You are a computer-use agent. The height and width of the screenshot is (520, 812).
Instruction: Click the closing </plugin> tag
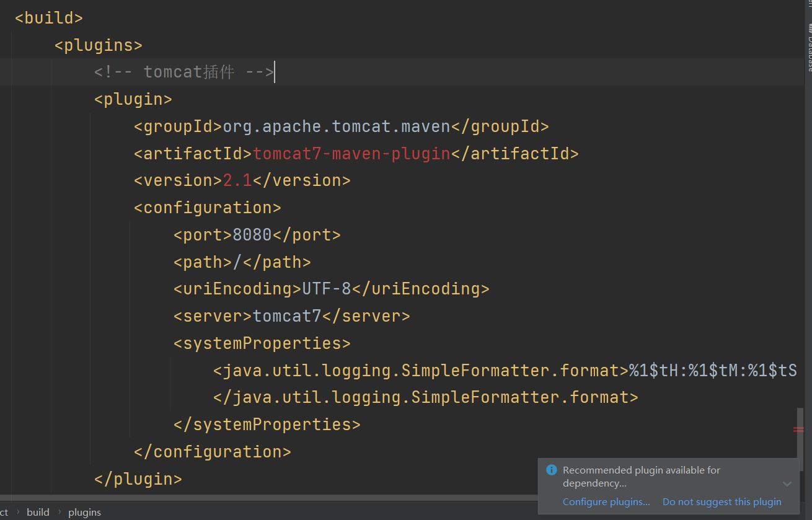point(138,479)
